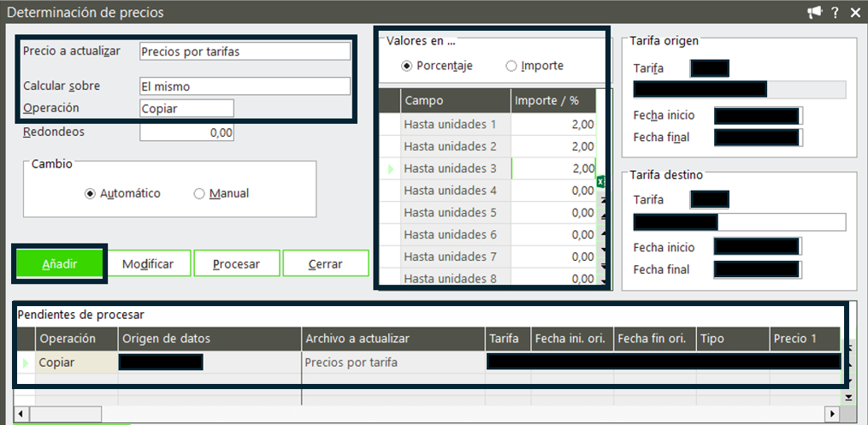This screenshot has width=868, height=425.
Task: Click the Modificar button
Action: (x=148, y=264)
